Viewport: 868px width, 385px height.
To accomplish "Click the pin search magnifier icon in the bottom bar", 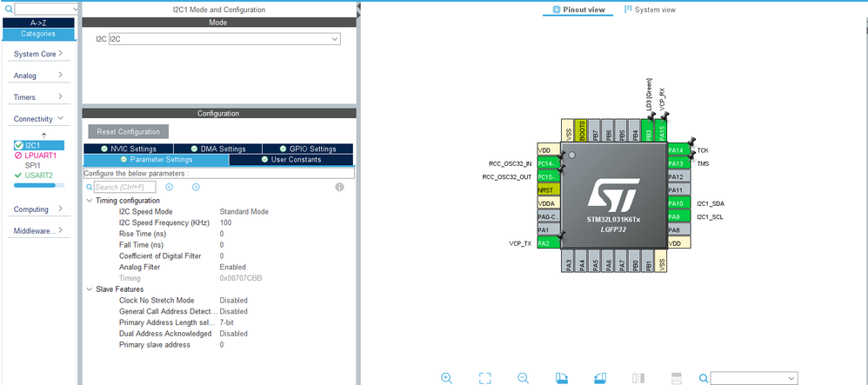I will (704, 378).
